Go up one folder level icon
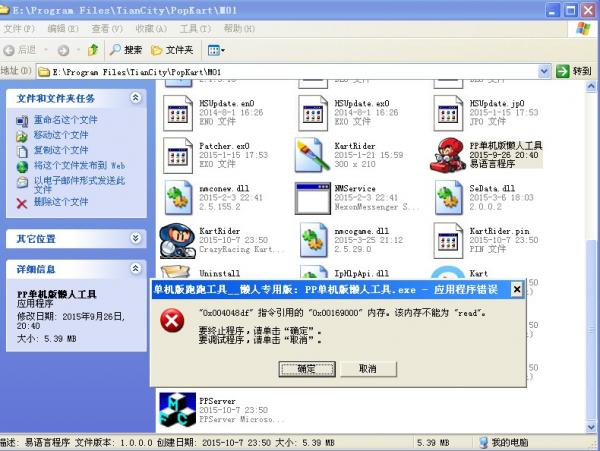 [x=93, y=50]
